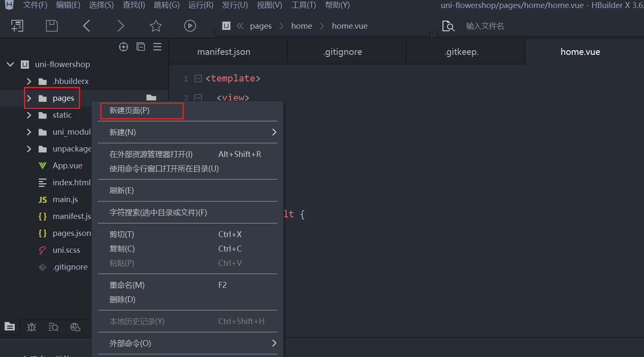Open the 外部命令(O) submenu
The width and height of the screenshot is (644, 357).
pos(188,343)
